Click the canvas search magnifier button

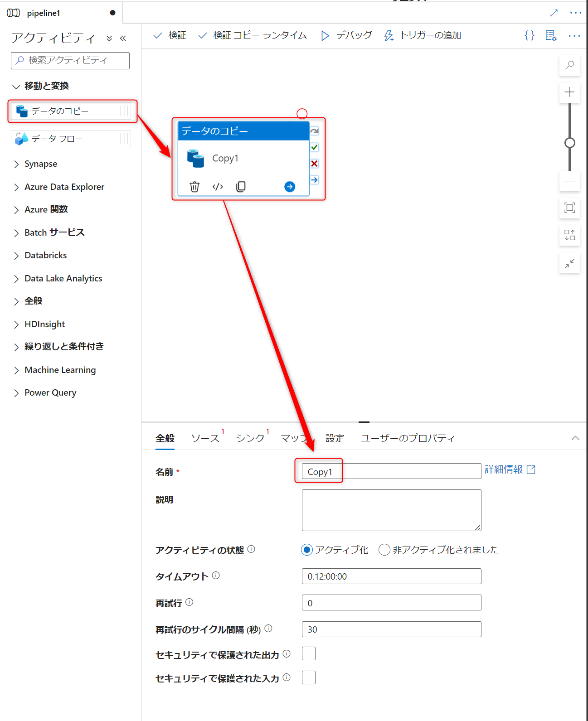click(570, 65)
